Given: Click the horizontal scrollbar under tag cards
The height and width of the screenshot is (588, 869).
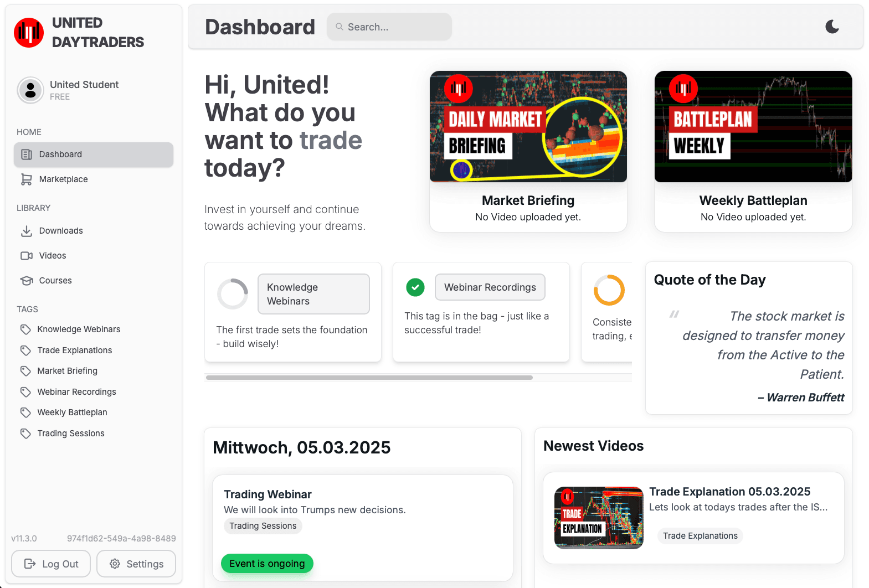Looking at the screenshot, I should [x=369, y=378].
